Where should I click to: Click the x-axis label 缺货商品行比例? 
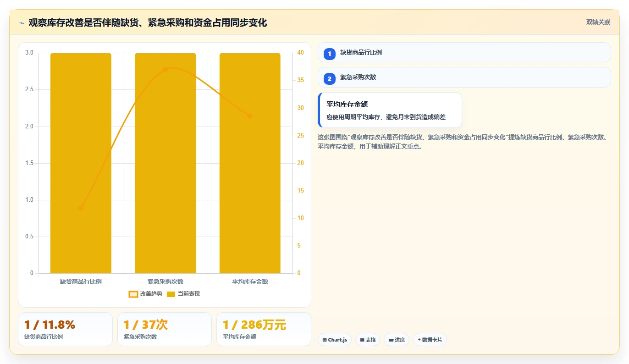[81, 281]
